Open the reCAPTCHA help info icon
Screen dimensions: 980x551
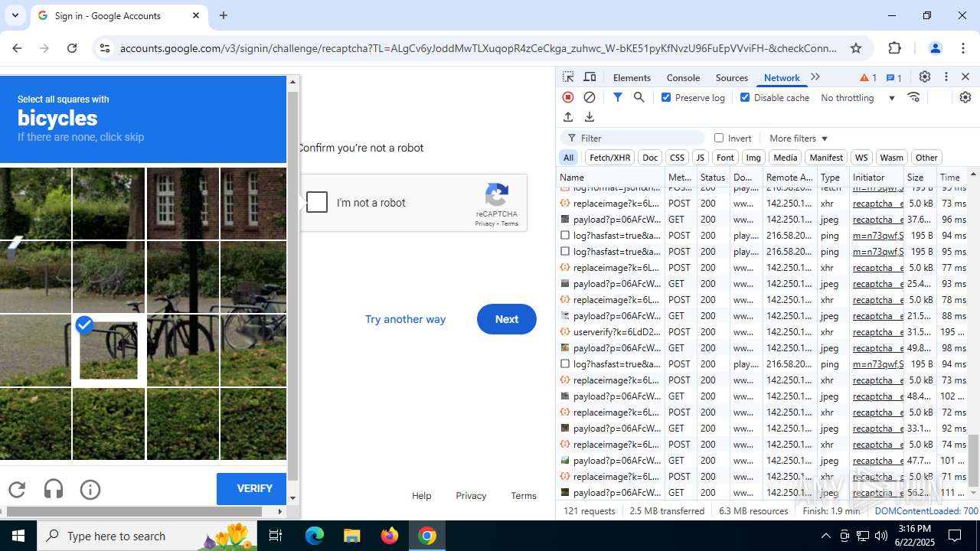click(90, 489)
